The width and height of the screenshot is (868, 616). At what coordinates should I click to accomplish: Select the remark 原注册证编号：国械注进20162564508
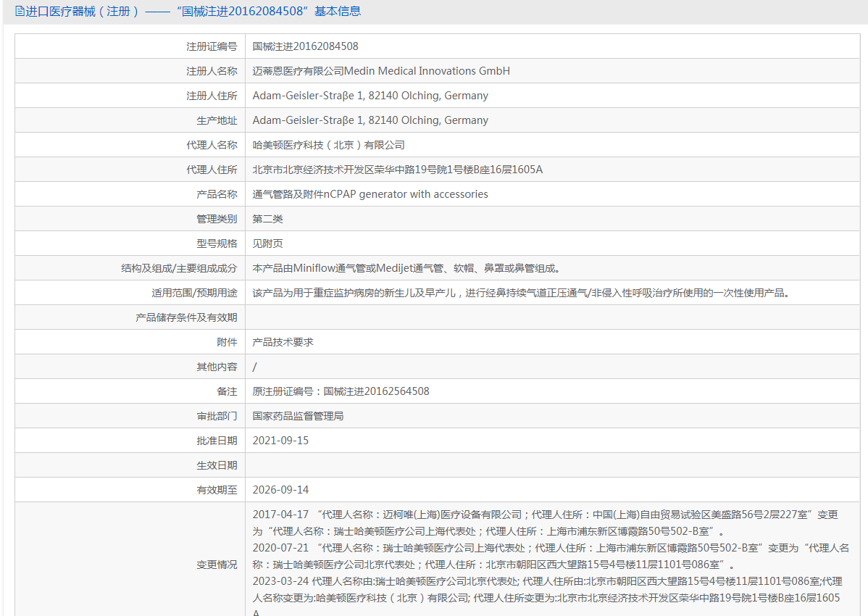click(341, 391)
